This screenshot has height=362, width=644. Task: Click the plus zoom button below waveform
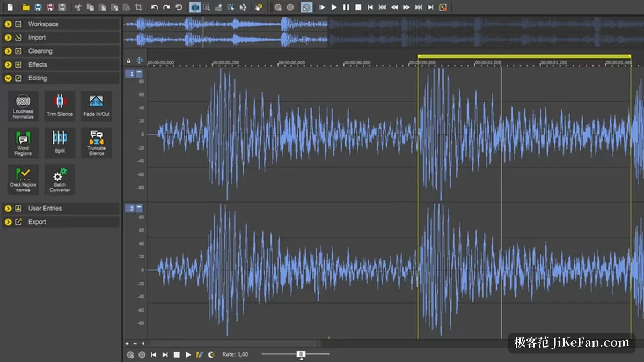click(127, 343)
